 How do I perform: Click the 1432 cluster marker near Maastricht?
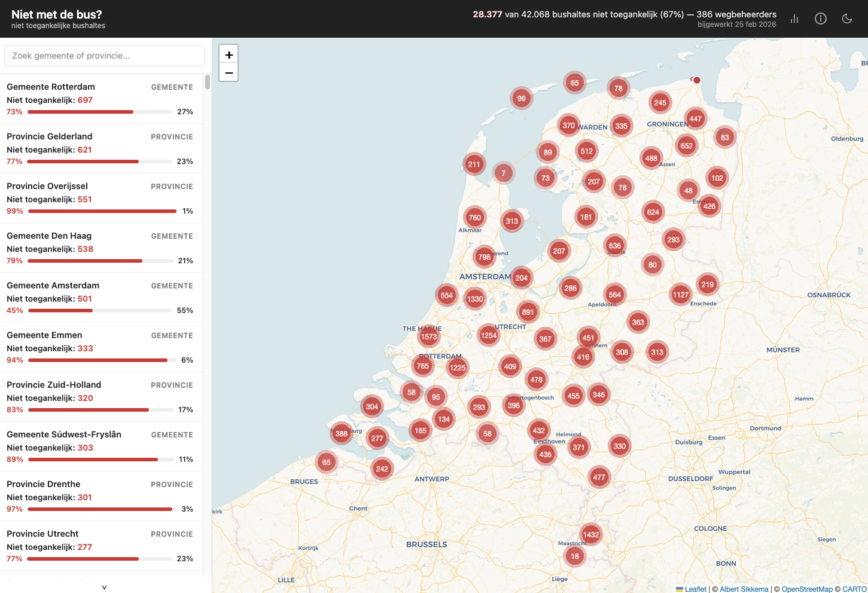pos(591,534)
